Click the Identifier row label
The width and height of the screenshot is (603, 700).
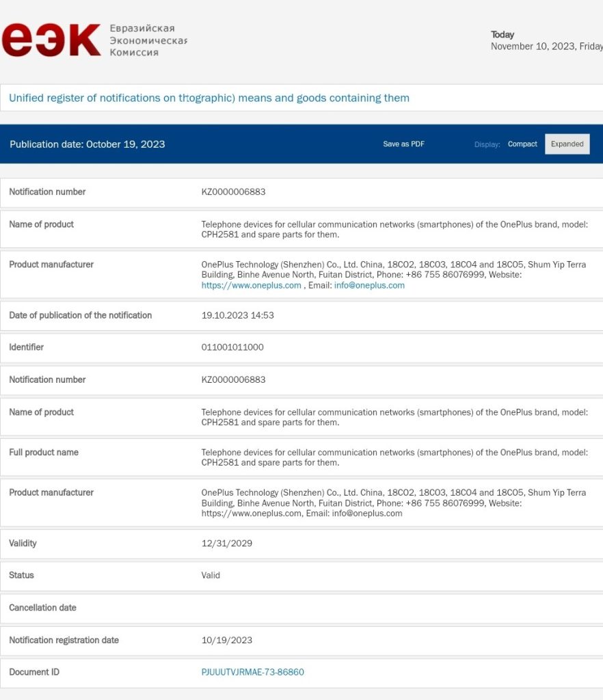tap(26, 347)
